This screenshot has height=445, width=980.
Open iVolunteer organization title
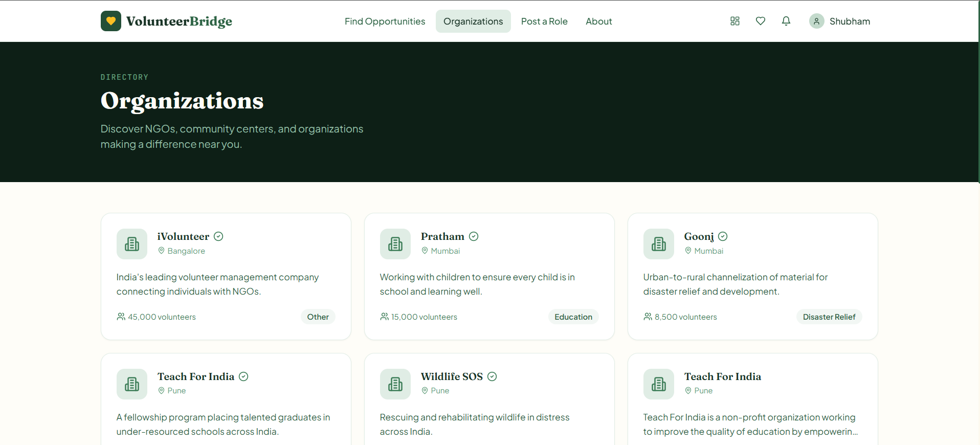coord(183,236)
